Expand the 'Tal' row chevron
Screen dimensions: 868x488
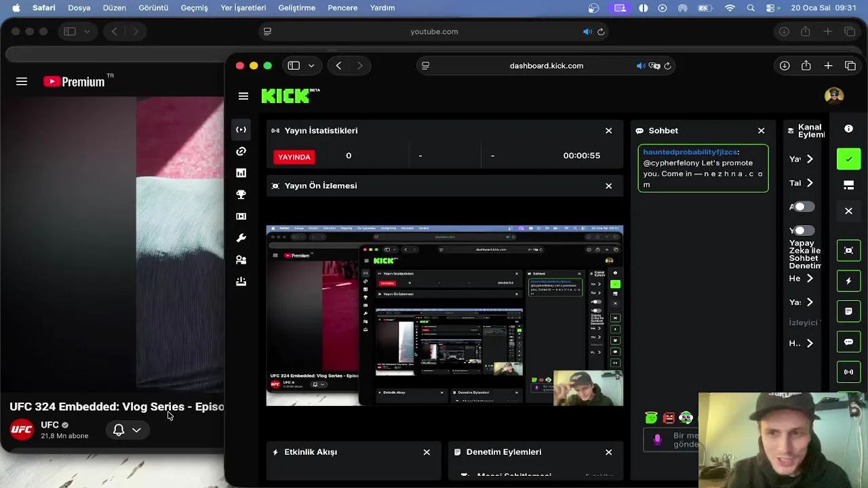click(810, 183)
